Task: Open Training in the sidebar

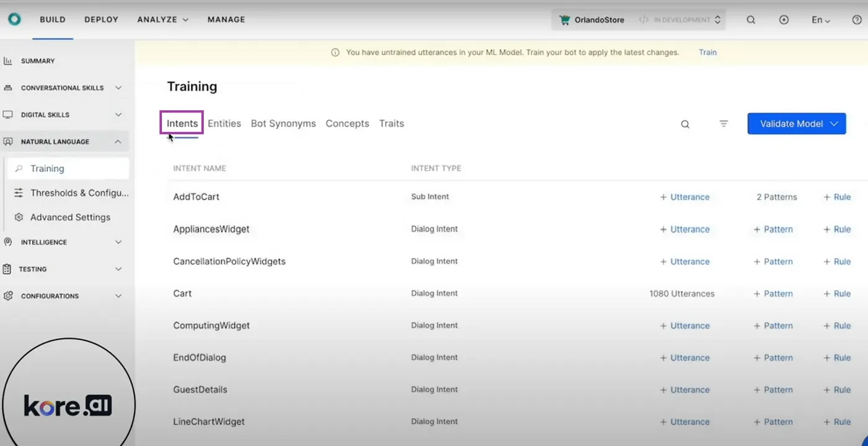Action: click(67, 168)
